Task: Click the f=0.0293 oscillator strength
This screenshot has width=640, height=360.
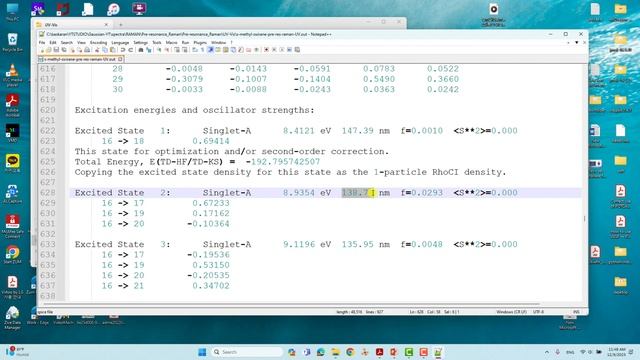Action: pos(422,193)
